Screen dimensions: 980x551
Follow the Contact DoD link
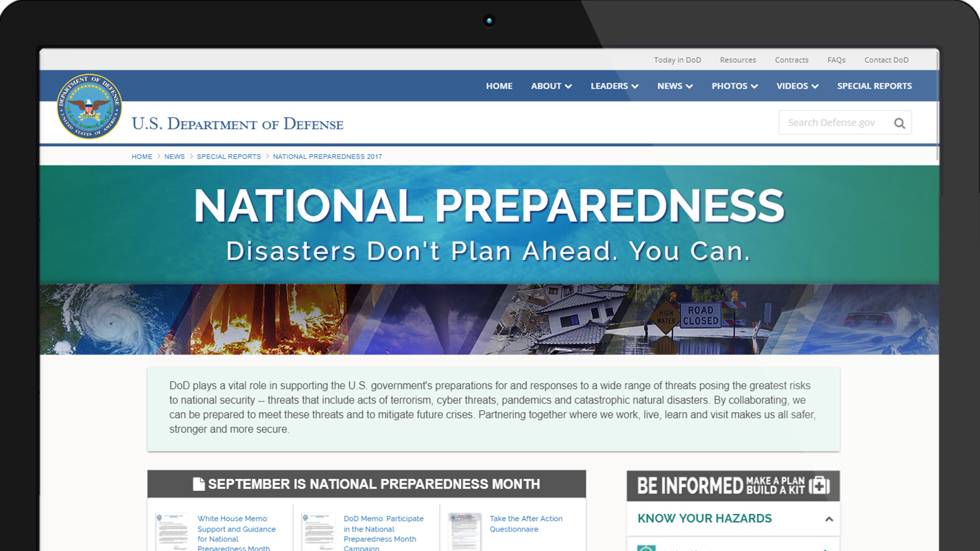pos(887,60)
